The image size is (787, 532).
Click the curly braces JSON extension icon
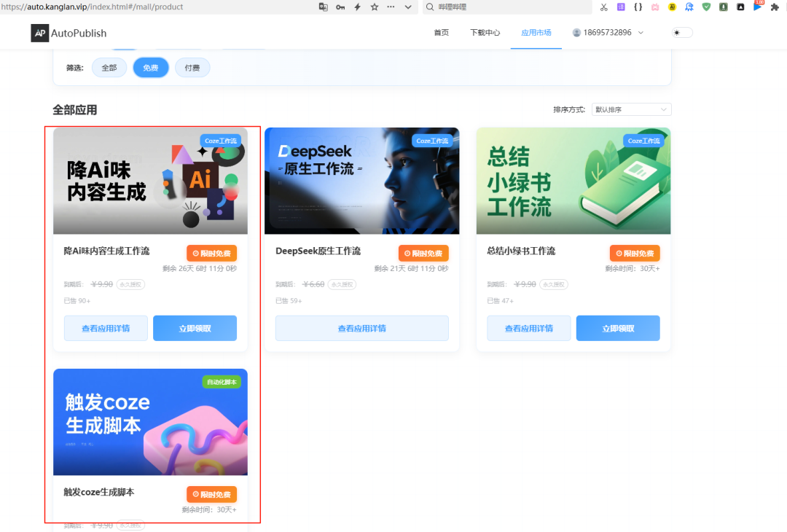[638, 7]
